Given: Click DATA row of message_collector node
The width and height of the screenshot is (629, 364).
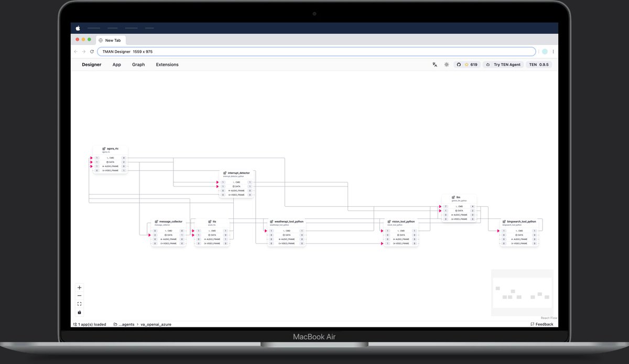Looking at the screenshot, I should [168, 235].
